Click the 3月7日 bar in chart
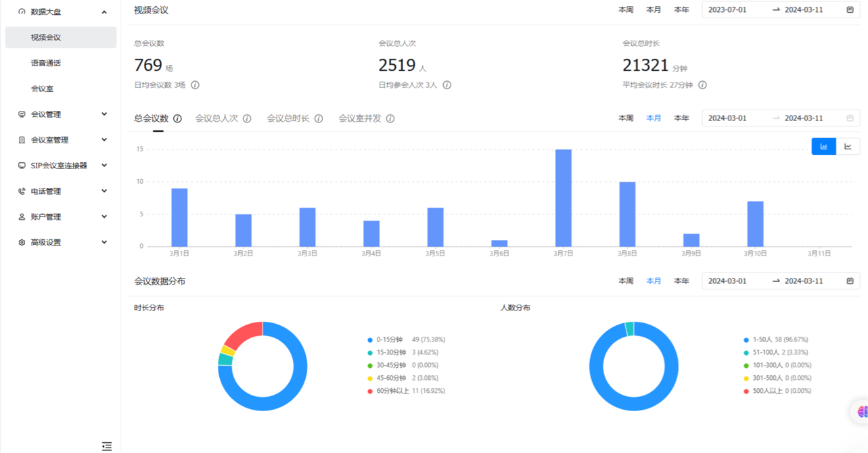Viewport: 868px width, 453px height. tap(564, 198)
